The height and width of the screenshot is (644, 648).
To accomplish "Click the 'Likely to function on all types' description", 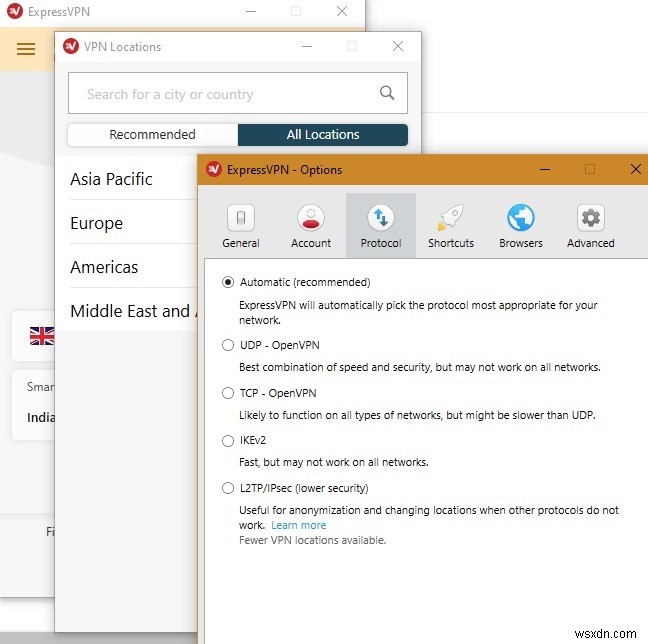I will (417, 415).
